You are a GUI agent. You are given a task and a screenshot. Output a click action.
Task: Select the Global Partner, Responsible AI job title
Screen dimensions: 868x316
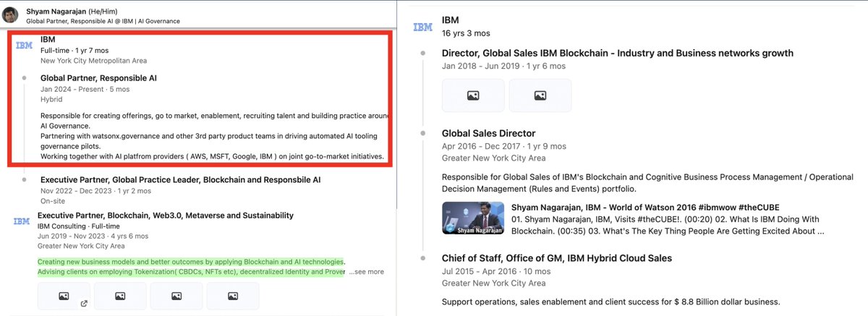click(98, 78)
